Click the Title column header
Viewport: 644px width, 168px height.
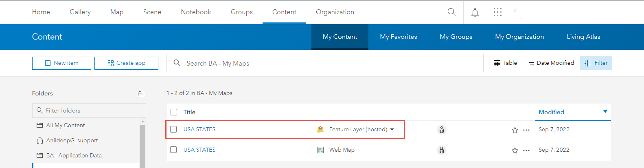pyautogui.click(x=189, y=112)
